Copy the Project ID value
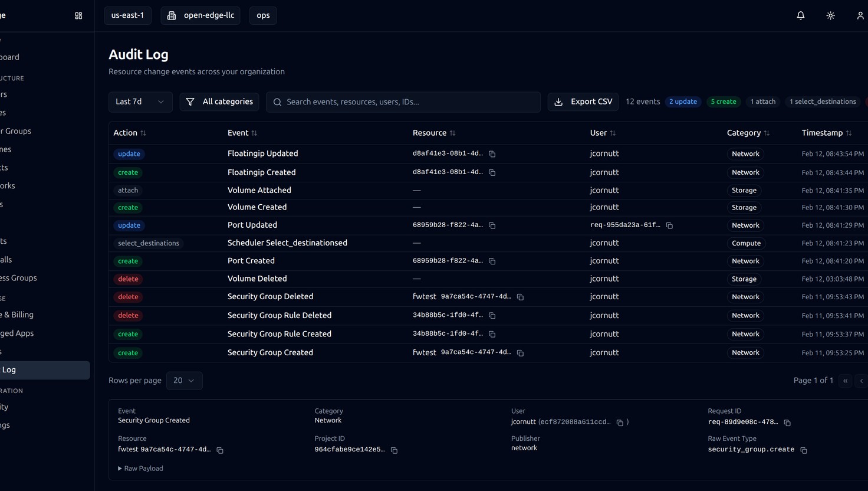868x491 pixels. pos(394,450)
